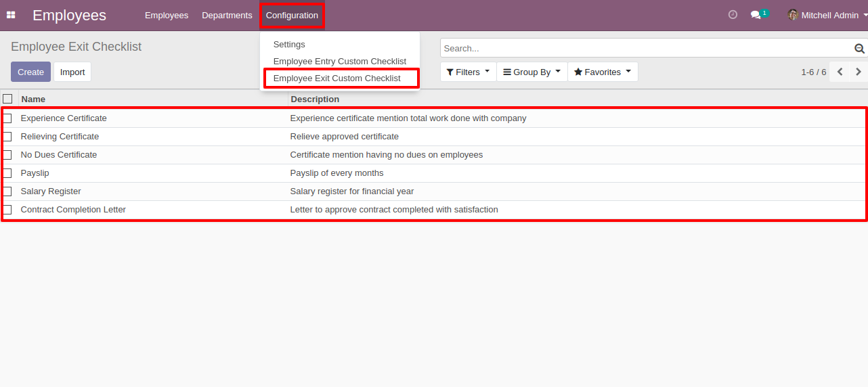The width and height of the screenshot is (868, 387).
Task: Click the Import button
Action: point(72,72)
